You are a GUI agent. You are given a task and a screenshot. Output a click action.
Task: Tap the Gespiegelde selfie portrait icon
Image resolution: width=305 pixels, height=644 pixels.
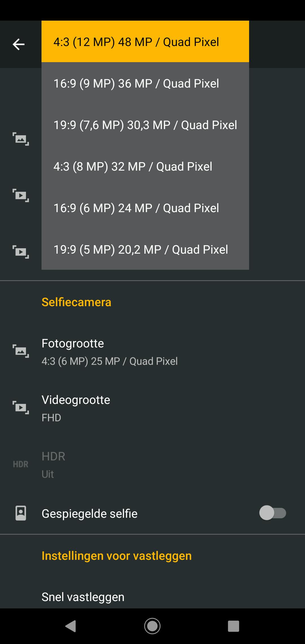tap(21, 513)
